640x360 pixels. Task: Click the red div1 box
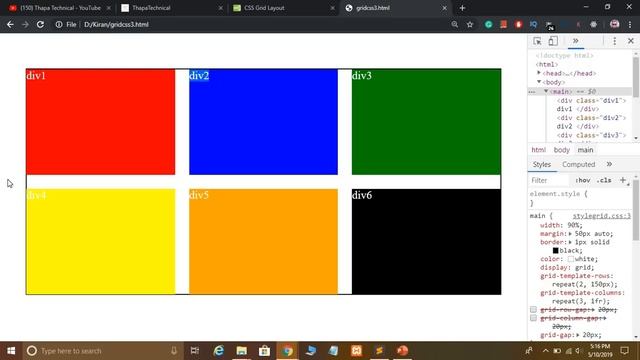tap(100, 122)
